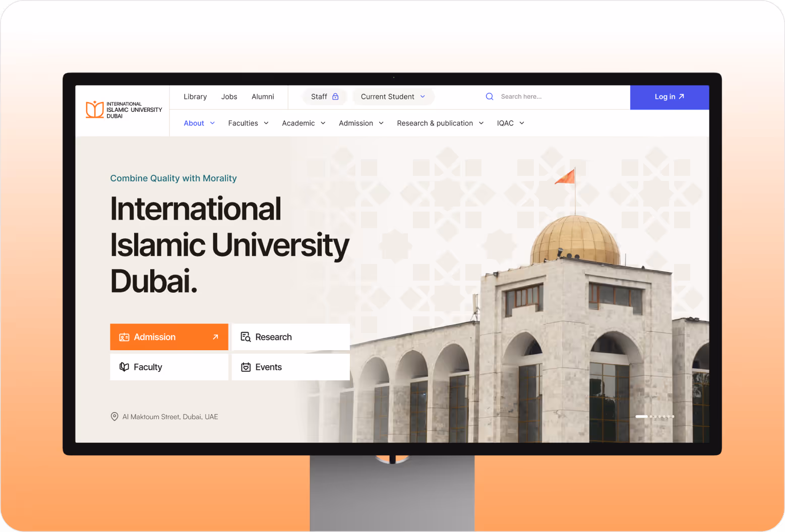Expand the Faculties menu chevron
Viewport: 785px width, 532px height.
(x=266, y=123)
